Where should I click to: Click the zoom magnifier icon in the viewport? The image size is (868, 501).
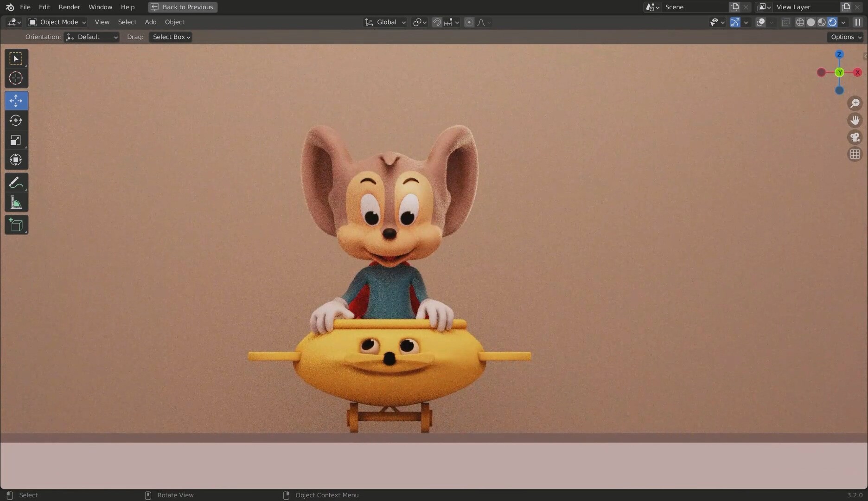click(855, 103)
